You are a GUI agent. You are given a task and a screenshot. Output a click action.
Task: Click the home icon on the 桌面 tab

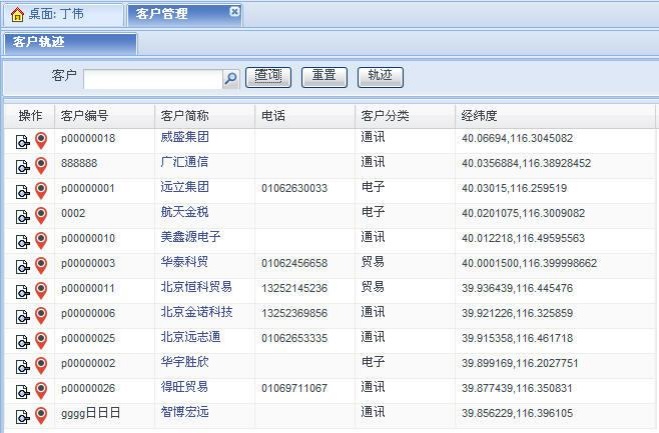click(x=16, y=14)
